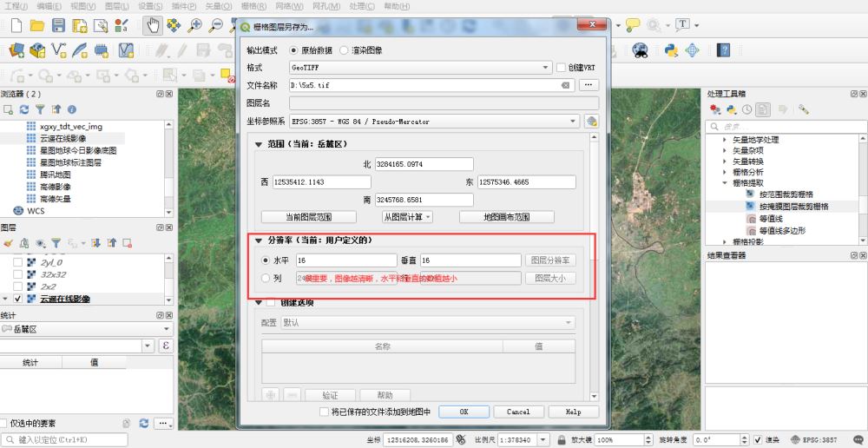868x448 pixels.
Task: Open processing toolbox history clock icon
Action: pyautogui.click(x=746, y=109)
